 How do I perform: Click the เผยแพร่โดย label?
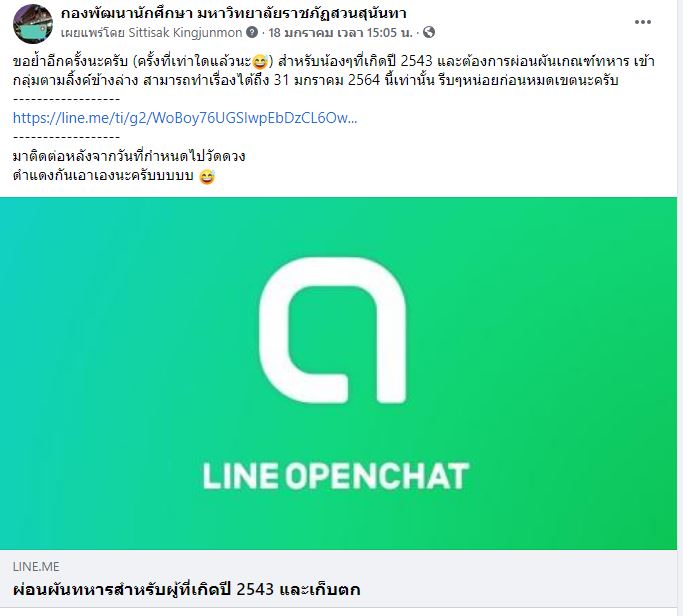93,33
